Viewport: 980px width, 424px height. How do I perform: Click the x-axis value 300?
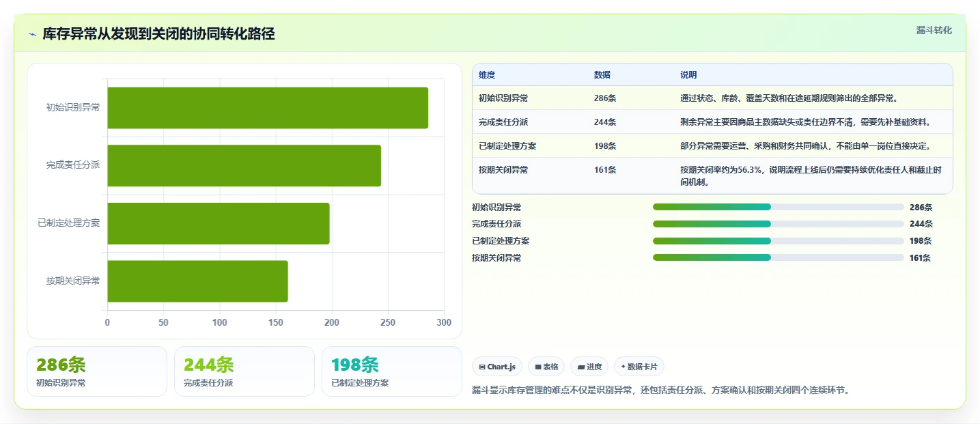point(444,322)
